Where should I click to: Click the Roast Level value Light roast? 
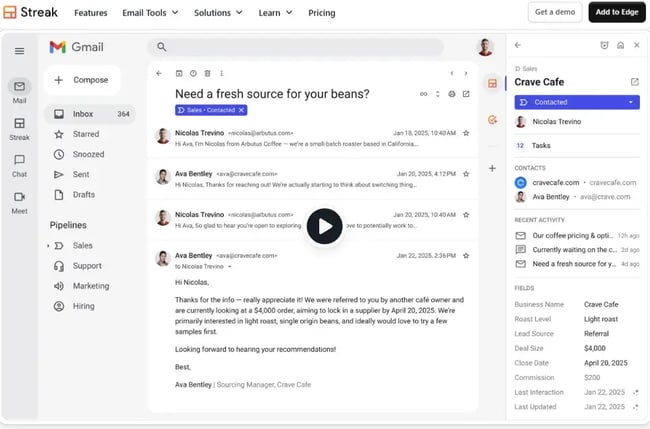click(x=601, y=319)
